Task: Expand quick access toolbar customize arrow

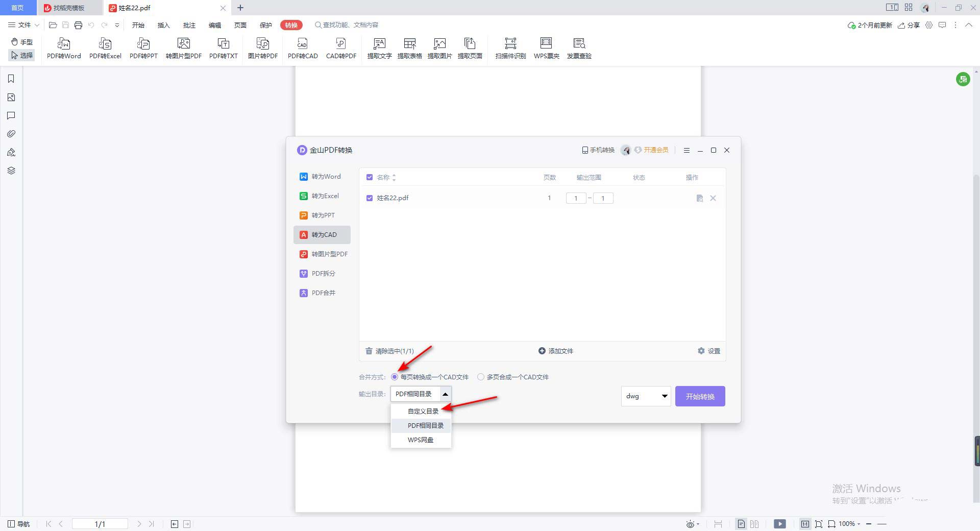Action: 117,25
